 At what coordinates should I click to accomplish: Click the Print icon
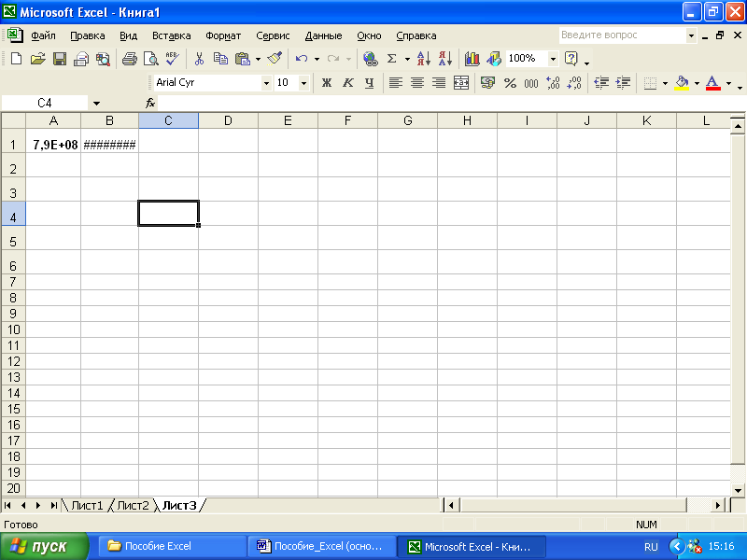pos(130,59)
